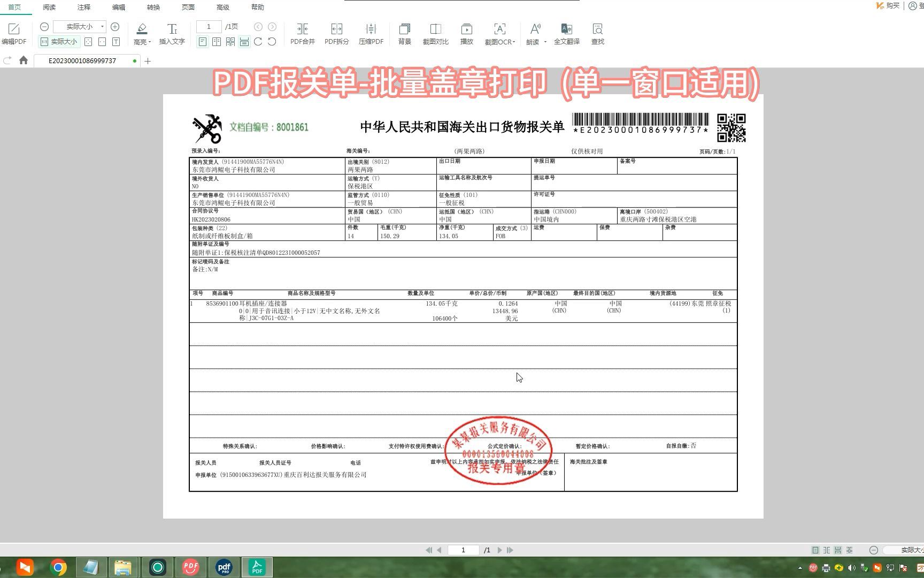This screenshot has width=924, height=578.
Task: Select the PDF拆分 (split PDF) tool
Action: (x=336, y=32)
